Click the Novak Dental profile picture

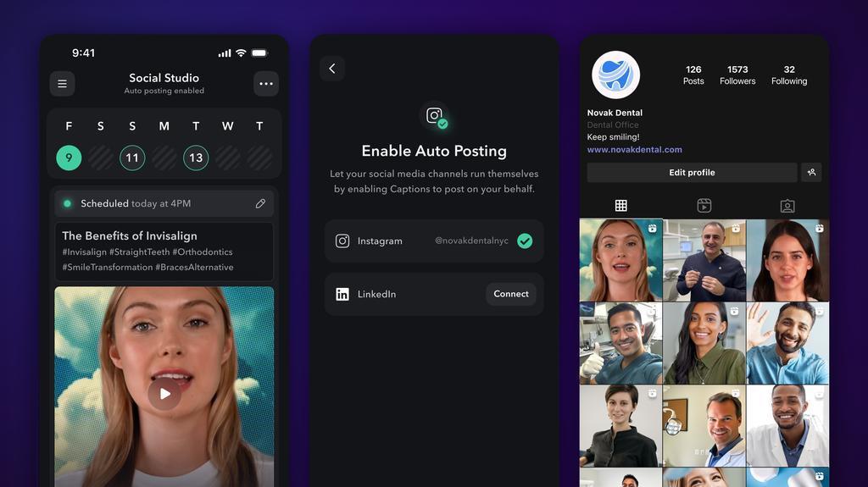tap(615, 75)
